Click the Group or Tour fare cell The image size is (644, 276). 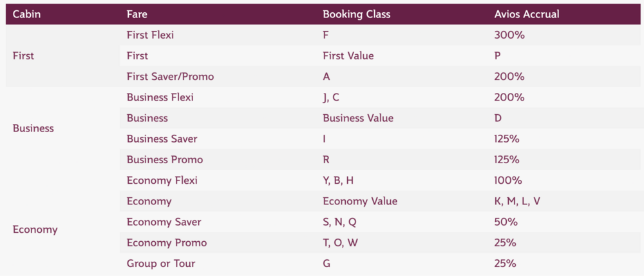tap(160, 263)
